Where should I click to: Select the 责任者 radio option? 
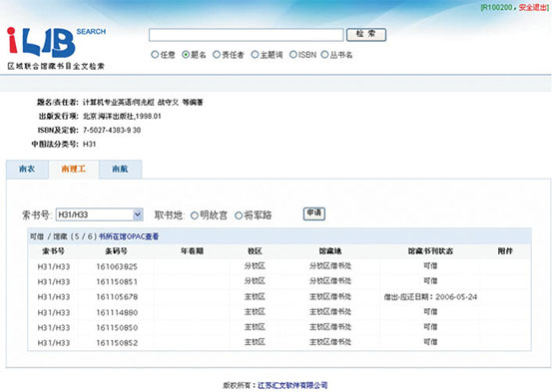coord(217,55)
